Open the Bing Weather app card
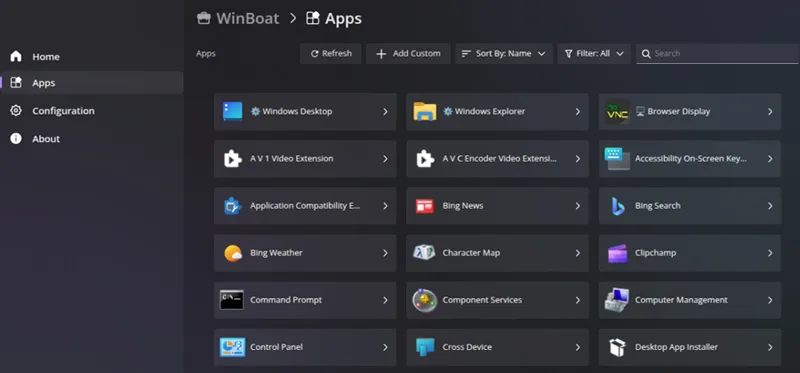This screenshot has width=800, height=373. point(305,253)
